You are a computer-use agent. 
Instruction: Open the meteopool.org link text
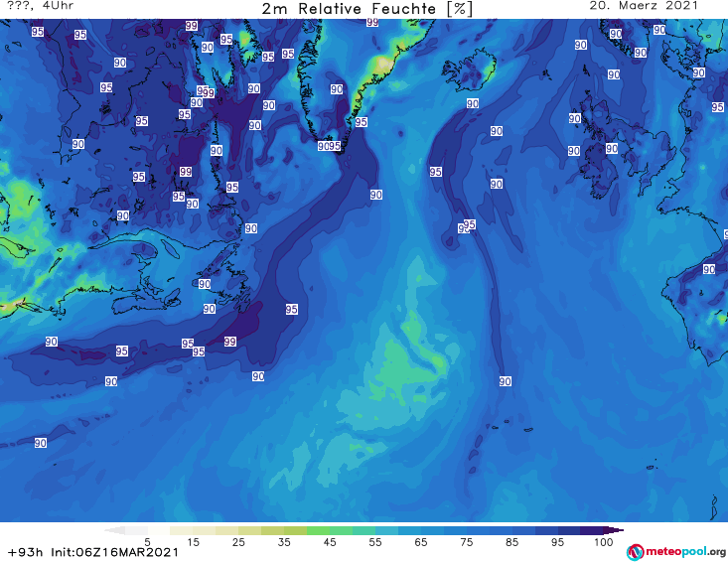685,551
